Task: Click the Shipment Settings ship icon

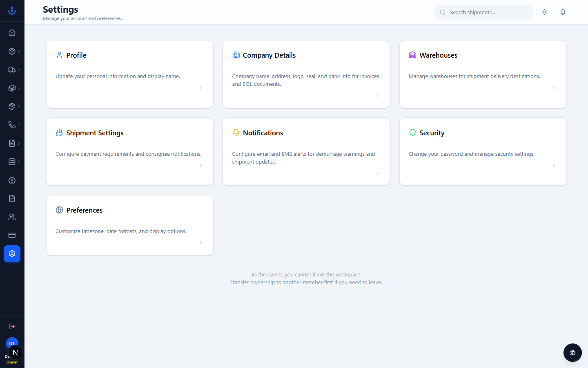Action: 59,132
